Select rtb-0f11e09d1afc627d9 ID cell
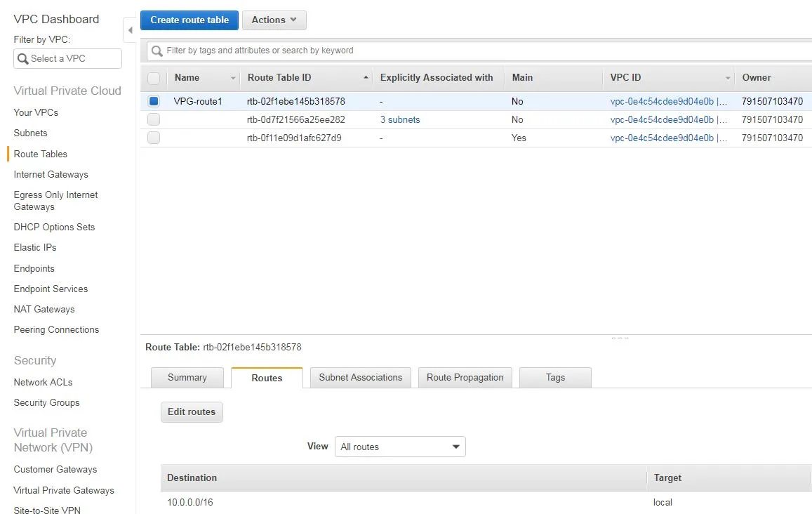 (x=294, y=138)
